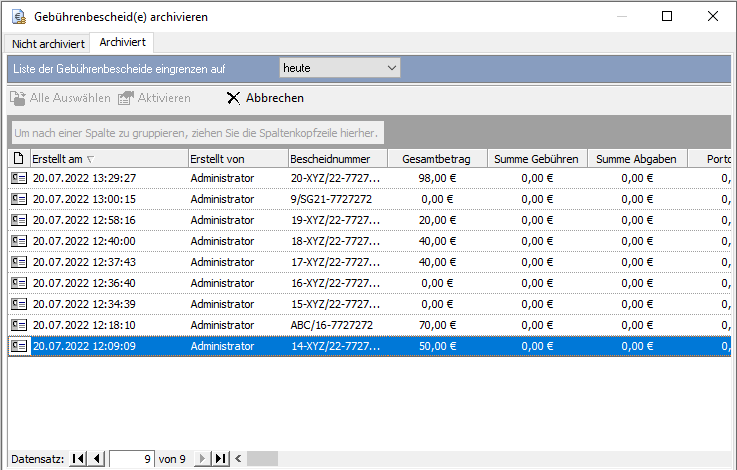The width and height of the screenshot is (737, 470).
Task: Jump to first record in navigator
Action: coord(78,459)
